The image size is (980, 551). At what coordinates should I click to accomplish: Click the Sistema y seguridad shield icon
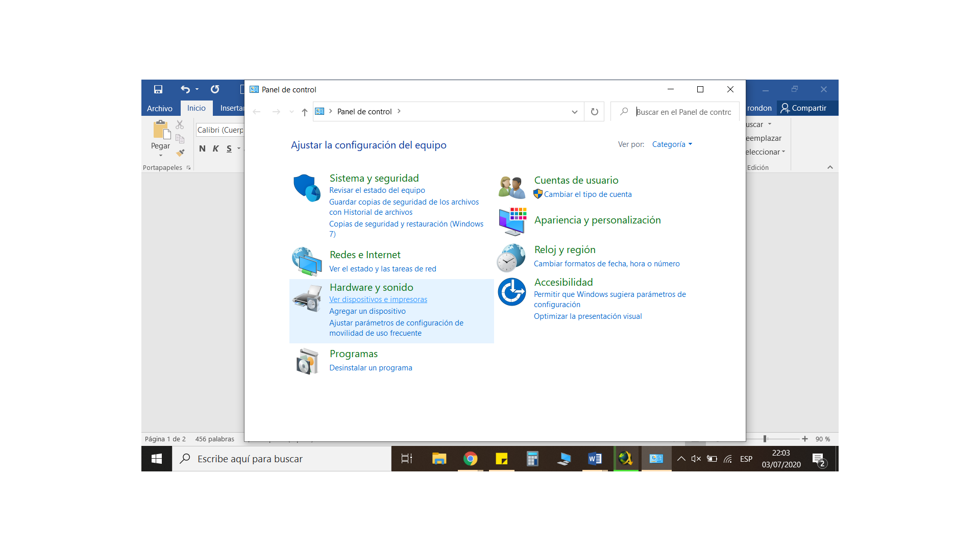coord(307,188)
